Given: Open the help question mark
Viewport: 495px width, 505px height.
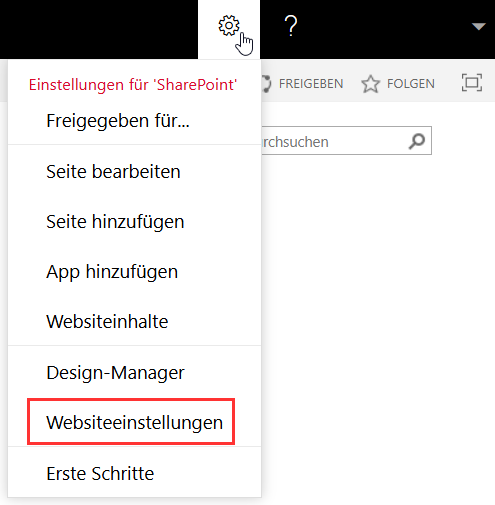Looking at the screenshot, I should pyautogui.click(x=291, y=26).
